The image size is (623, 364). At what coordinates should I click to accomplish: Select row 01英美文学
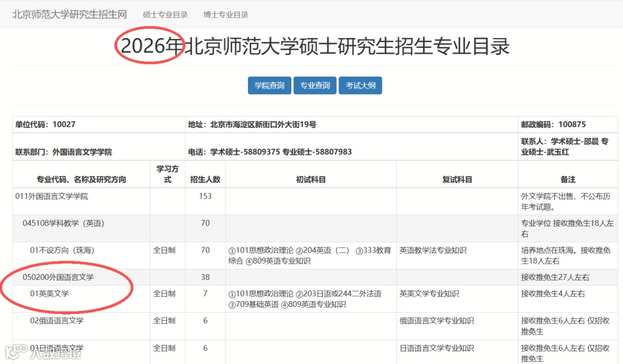(x=315, y=299)
